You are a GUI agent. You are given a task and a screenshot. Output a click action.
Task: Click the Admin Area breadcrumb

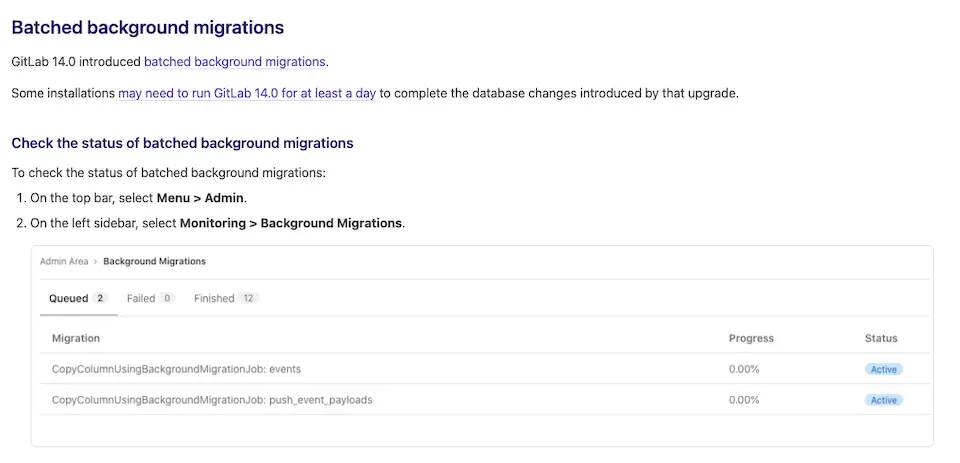click(64, 261)
